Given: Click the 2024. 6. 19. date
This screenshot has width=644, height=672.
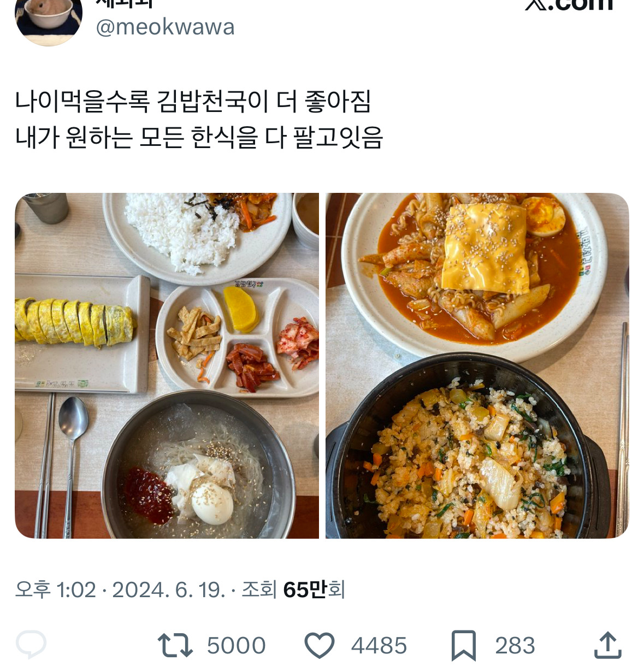Looking at the screenshot, I should click(x=168, y=590).
